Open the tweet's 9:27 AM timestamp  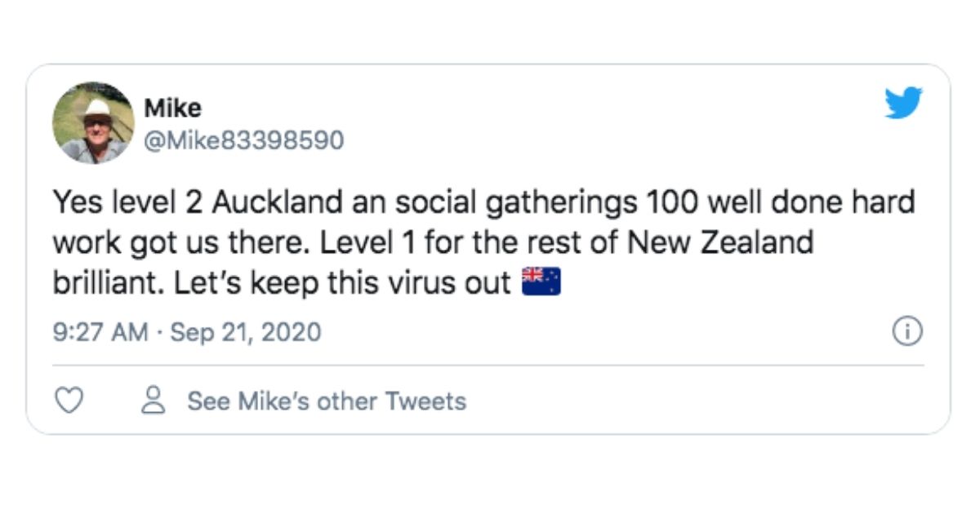click(x=100, y=332)
